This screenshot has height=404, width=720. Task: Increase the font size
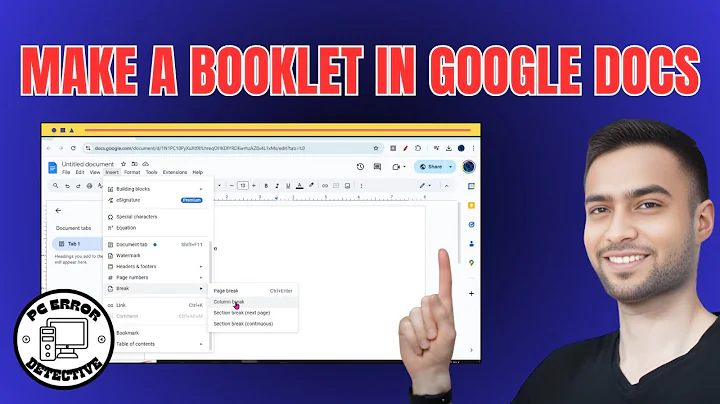coord(254,185)
